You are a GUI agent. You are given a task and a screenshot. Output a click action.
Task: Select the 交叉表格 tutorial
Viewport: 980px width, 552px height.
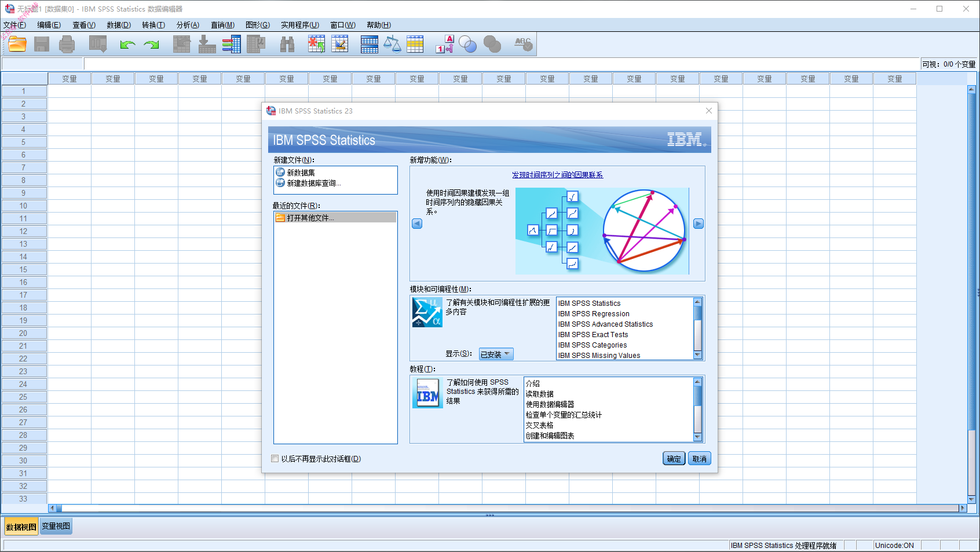(x=539, y=425)
